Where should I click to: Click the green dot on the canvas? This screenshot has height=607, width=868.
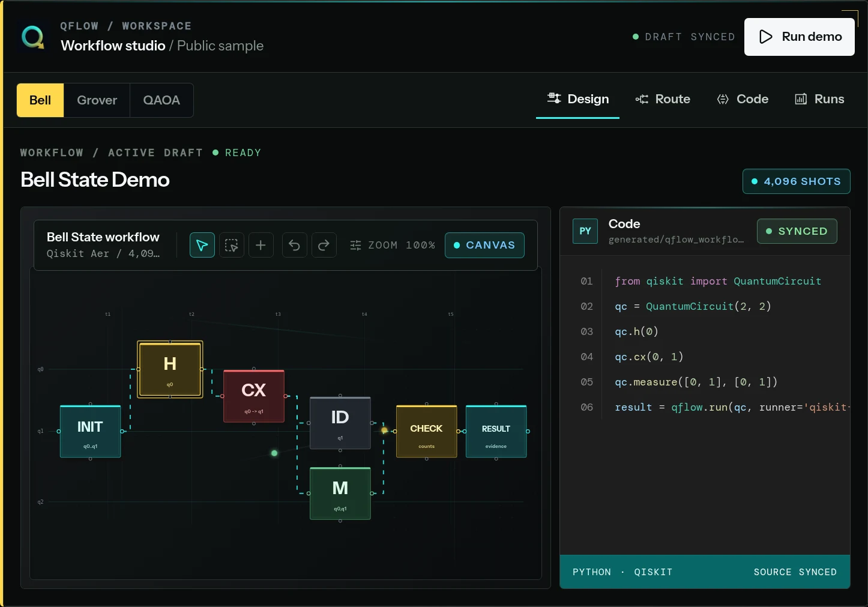coord(274,453)
